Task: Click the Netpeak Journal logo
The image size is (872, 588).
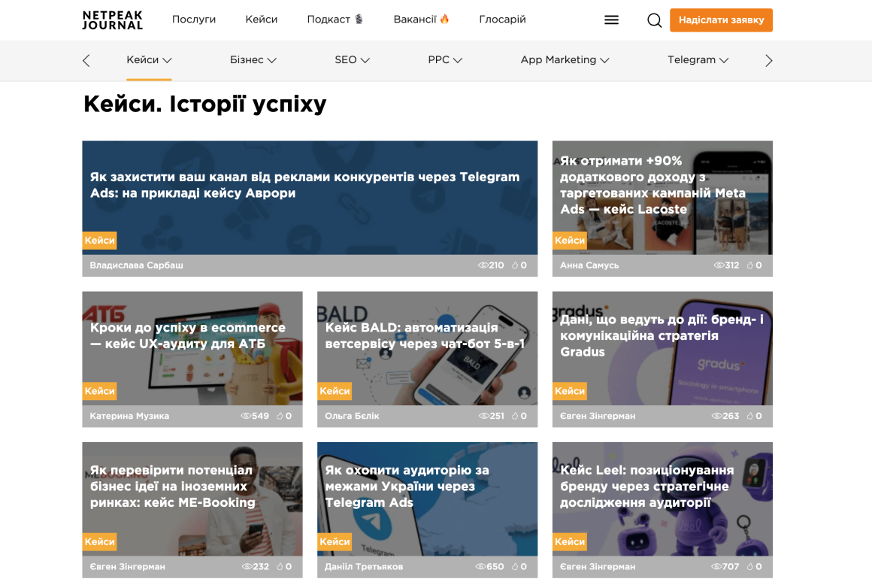Action: tap(112, 20)
